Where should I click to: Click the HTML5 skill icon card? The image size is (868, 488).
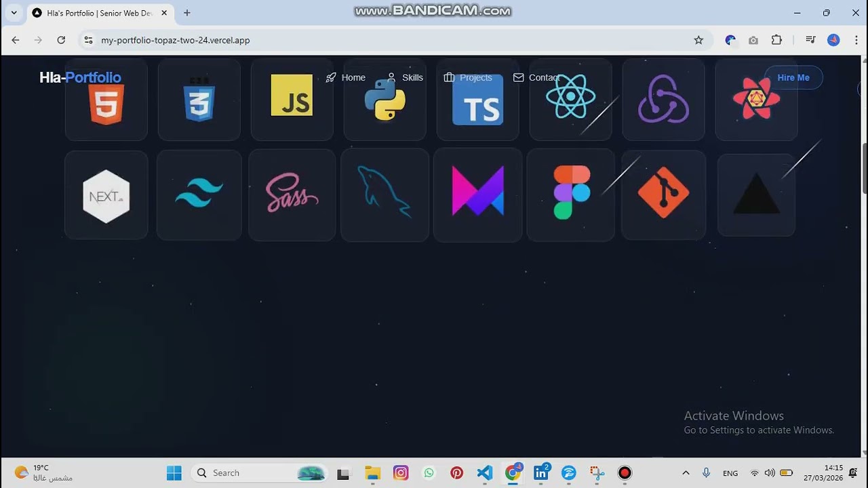tap(106, 100)
